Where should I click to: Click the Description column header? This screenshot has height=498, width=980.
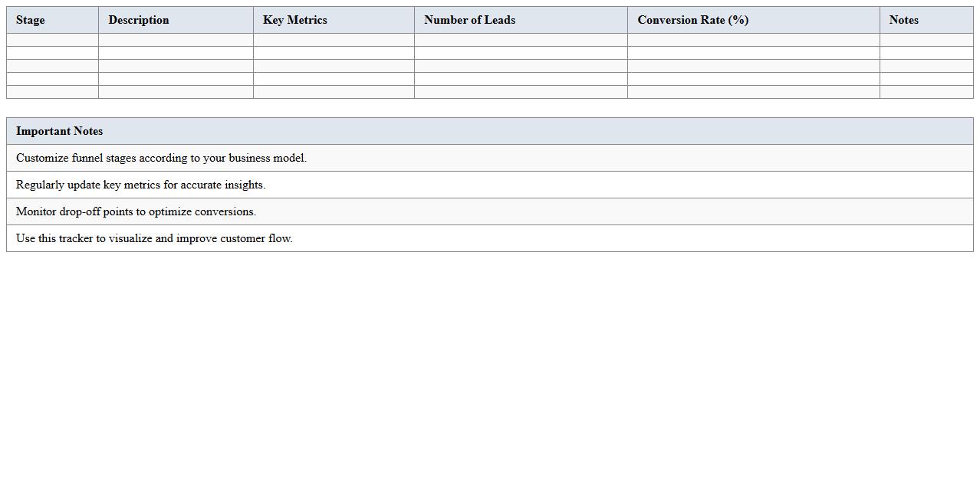click(139, 20)
